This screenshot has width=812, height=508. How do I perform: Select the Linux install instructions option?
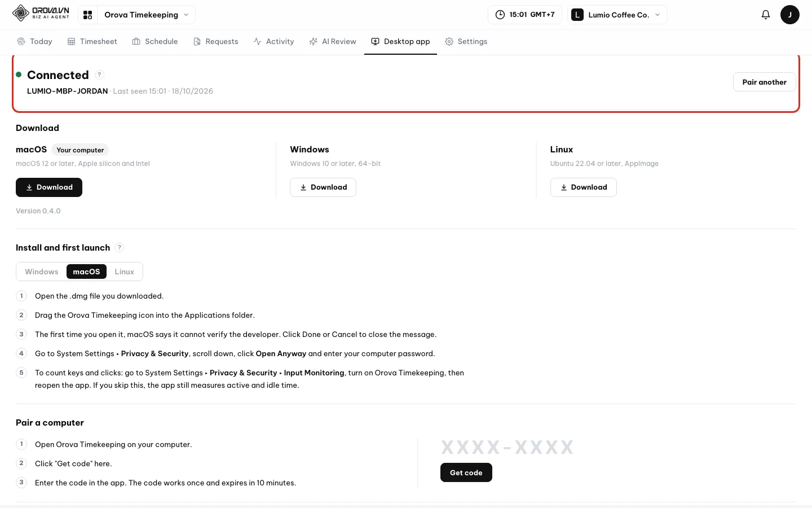coord(125,271)
